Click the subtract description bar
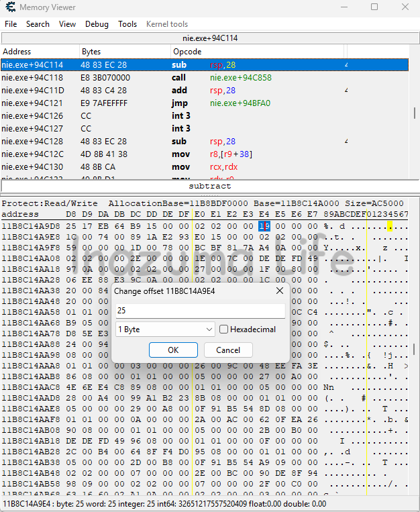Screen dimensions: 420x512 210,186
